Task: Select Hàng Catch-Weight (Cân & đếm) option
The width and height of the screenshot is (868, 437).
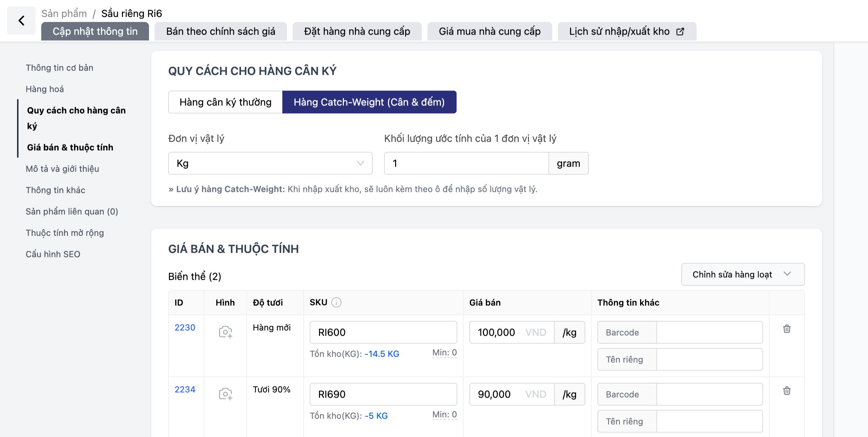Action: [369, 102]
